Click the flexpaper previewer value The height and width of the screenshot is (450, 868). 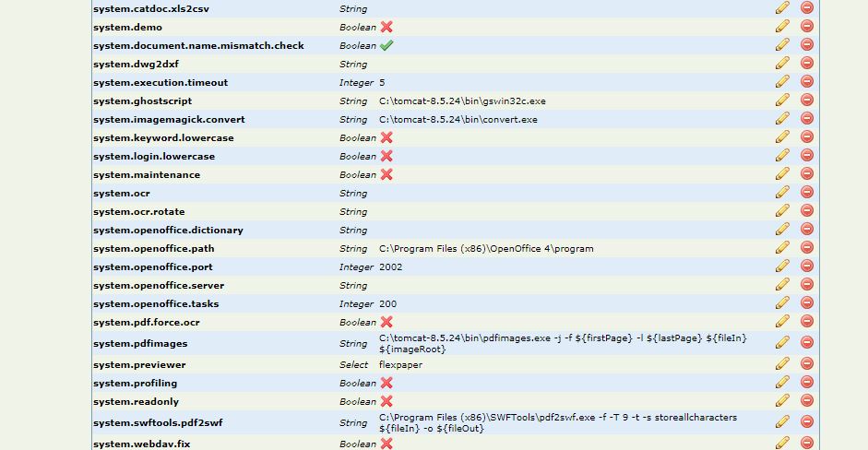click(400, 365)
